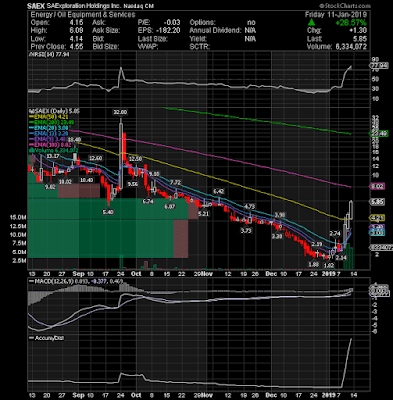Click the 12.60 price annotation
This screenshot has height=400, width=393.
(x=95, y=158)
